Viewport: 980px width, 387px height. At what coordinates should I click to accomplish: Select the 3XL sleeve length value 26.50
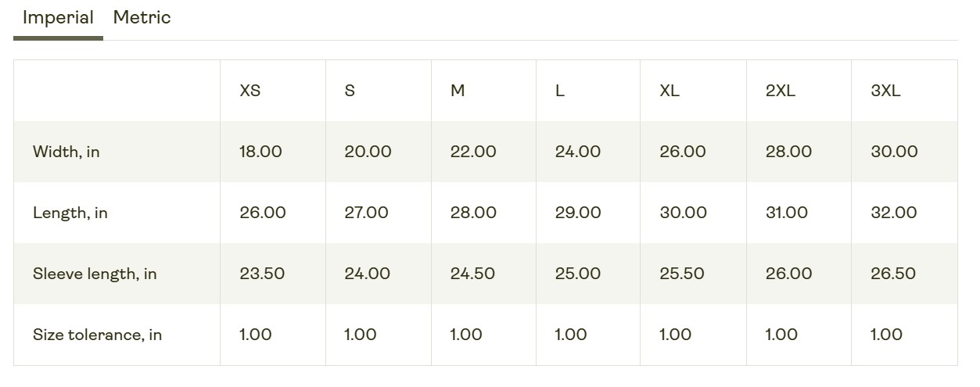pyautogui.click(x=894, y=274)
